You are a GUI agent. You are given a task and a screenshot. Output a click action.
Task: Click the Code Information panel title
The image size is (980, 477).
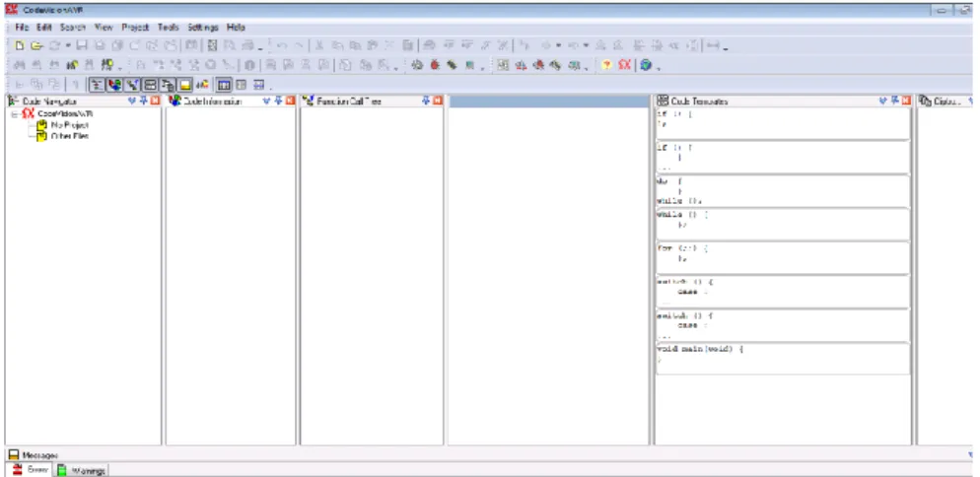212,102
